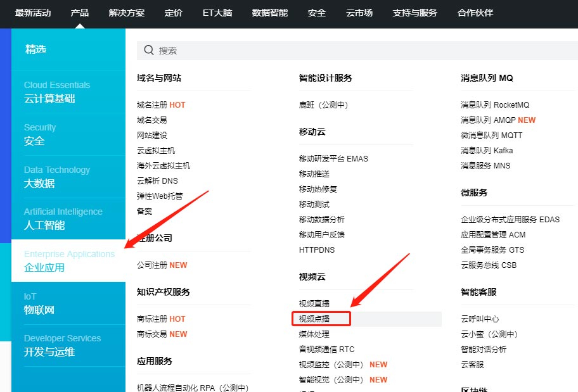Open 视频直播 product link

click(x=314, y=303)
